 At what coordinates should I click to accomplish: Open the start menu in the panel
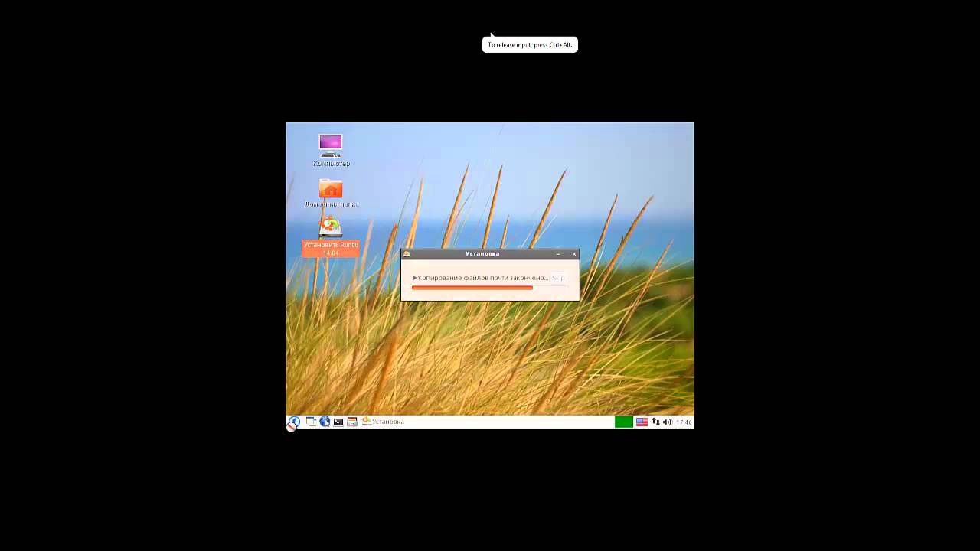[293, 422]
